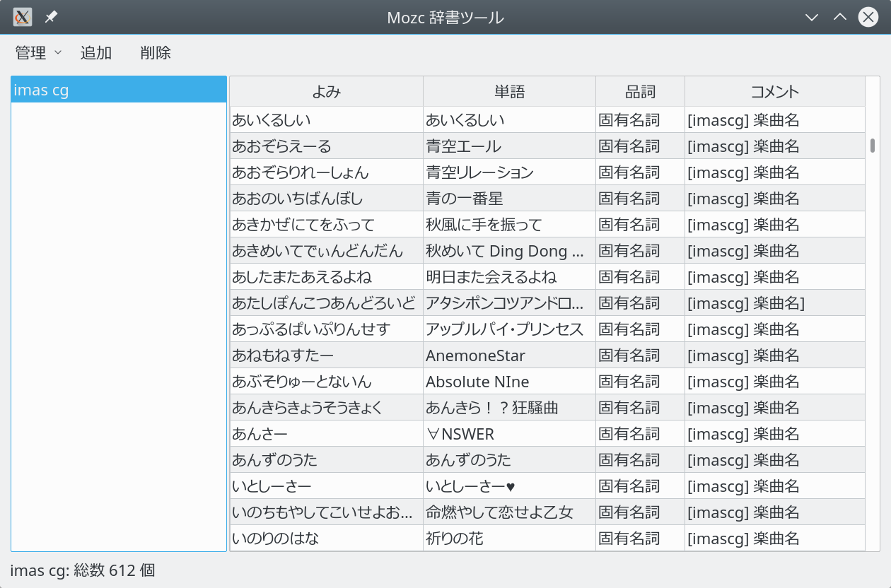Sort by the コメント column header
Image resolution: width=891 pixels, height=588 pixels.
tap(774, 92)
